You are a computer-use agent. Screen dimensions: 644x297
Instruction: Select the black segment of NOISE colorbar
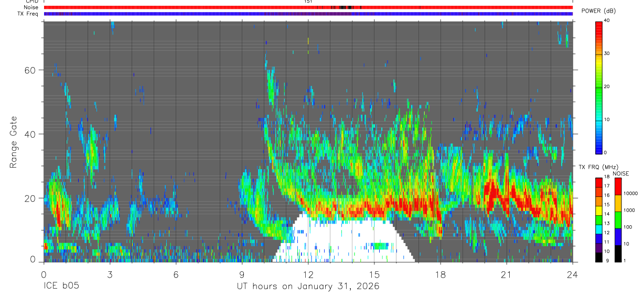618,254
